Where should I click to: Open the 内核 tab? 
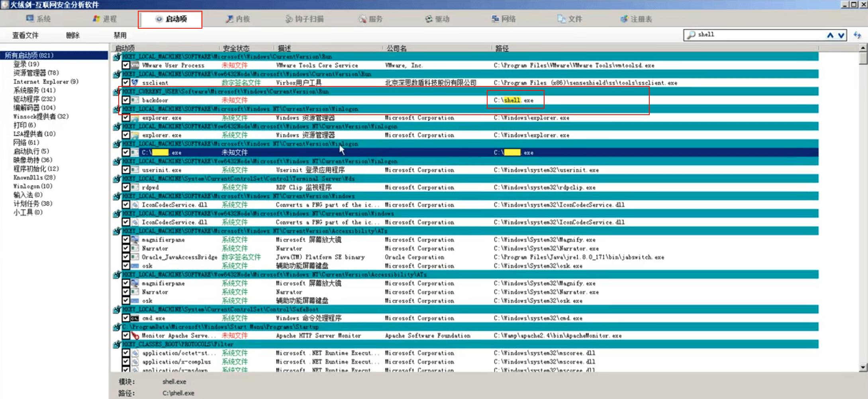(238, 19)
